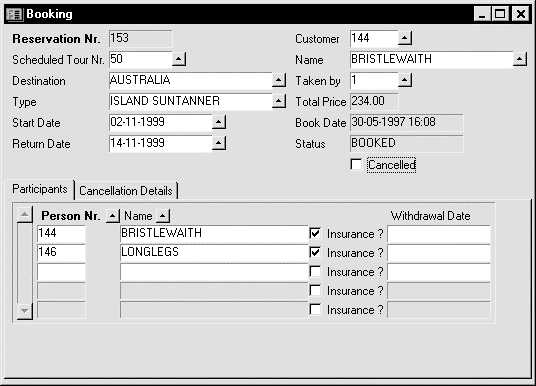Click Person Nr. cell 144 in participants
The image size is (536, 386).
pos(61,234)
